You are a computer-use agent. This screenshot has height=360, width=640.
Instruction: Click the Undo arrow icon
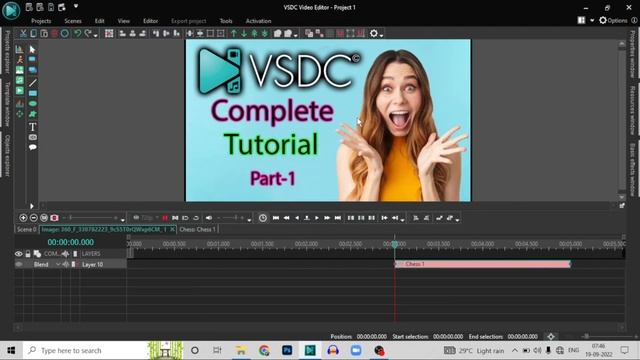coord(77,33)
